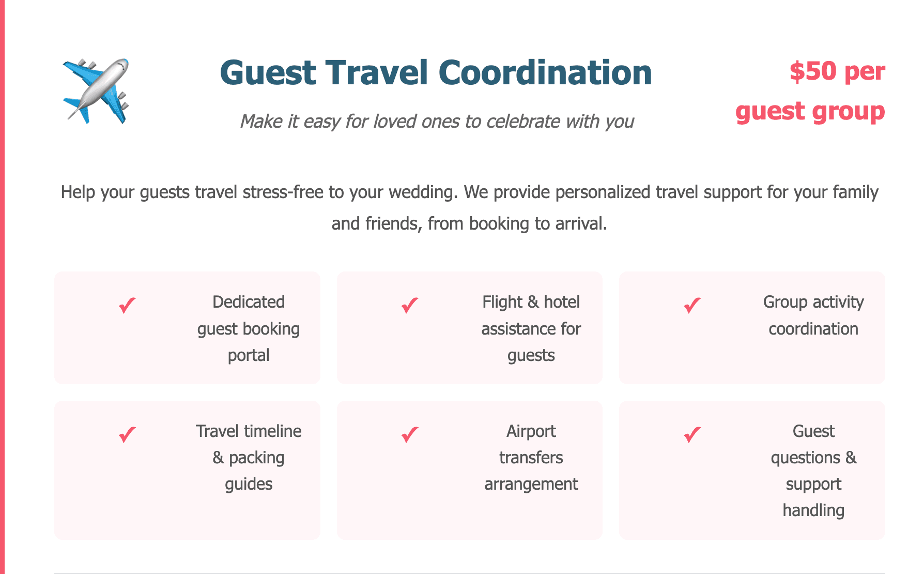Select the Airport transfers arrangement text
Screen dimensions: 924x574
click(531, 458)
